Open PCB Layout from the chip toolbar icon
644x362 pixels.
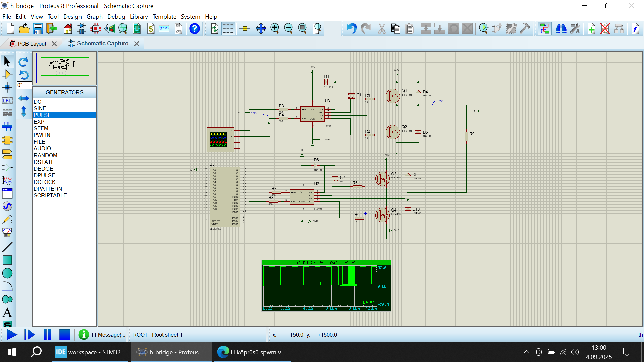coord(96,29)
